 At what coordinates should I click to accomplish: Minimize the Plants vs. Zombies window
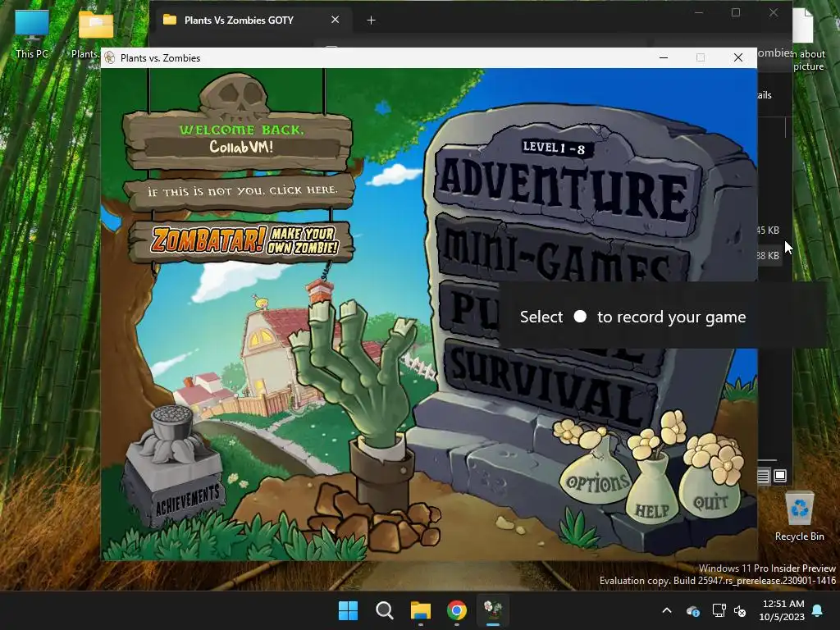[x=663, y=58]
